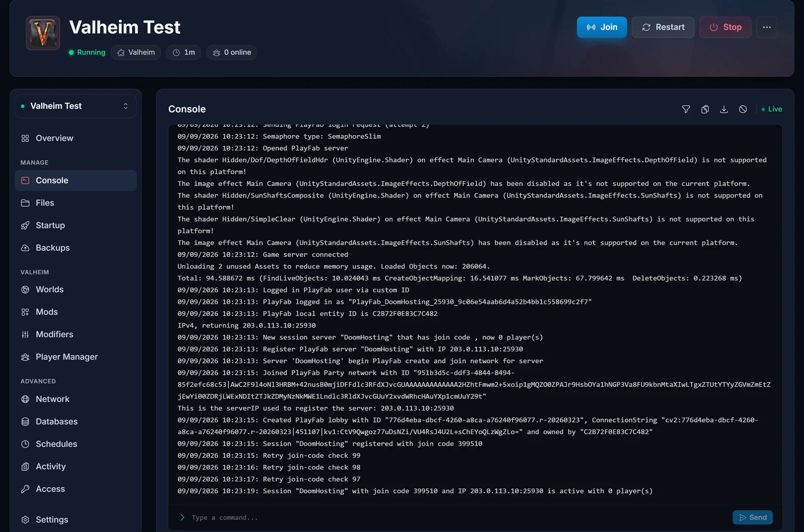Click the Console panel heading
The height and width of the screenshot is (532, 804).
pyautogui.click(x=187, y=109)
